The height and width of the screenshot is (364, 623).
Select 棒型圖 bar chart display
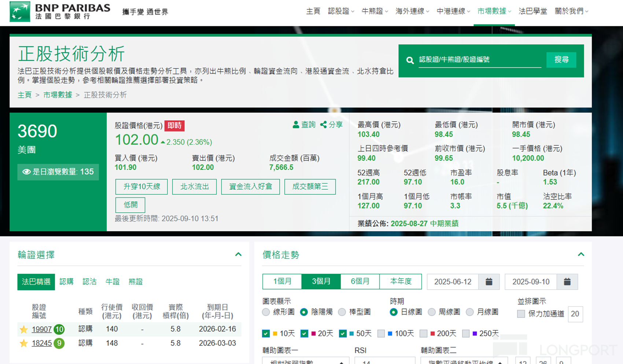(x=342, y=312)
